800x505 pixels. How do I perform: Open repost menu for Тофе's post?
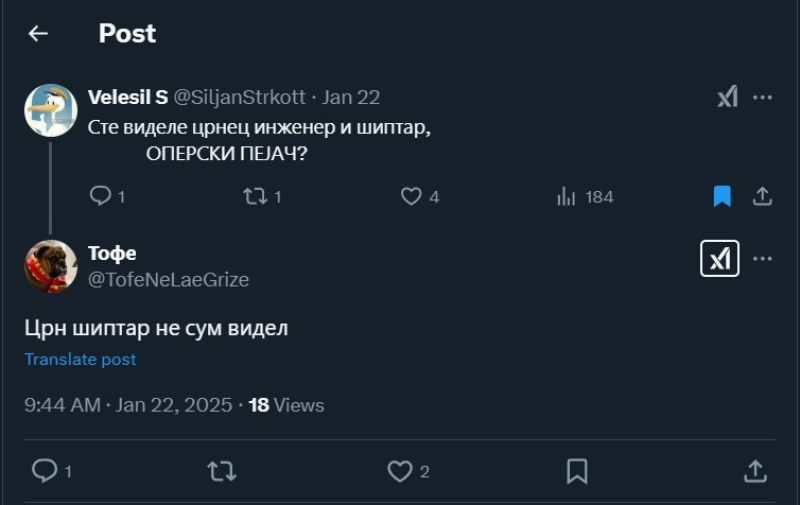point(221,470)
